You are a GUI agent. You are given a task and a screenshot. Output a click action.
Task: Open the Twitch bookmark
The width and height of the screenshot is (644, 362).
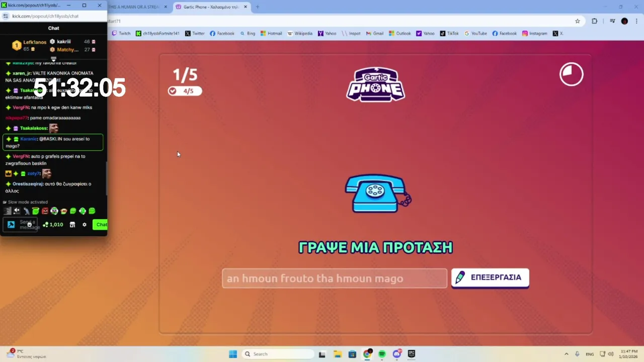pyautogui.click(x=121, y=33)
